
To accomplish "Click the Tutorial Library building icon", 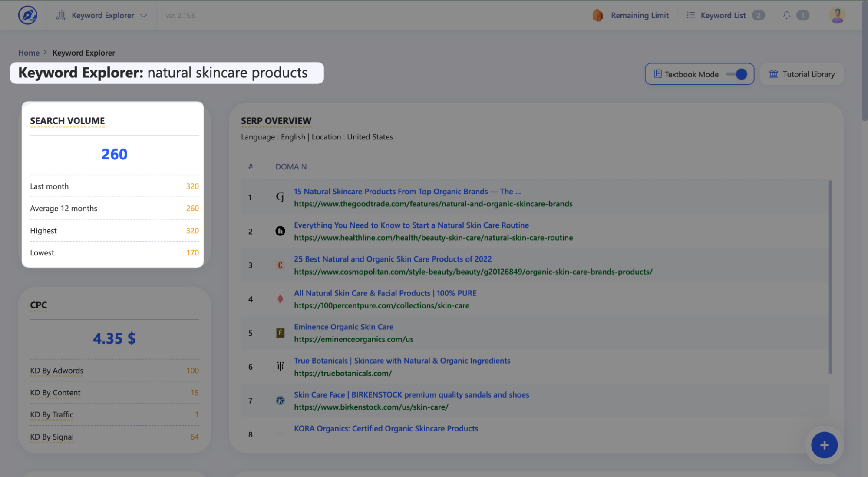I will [x=773, y=74].
